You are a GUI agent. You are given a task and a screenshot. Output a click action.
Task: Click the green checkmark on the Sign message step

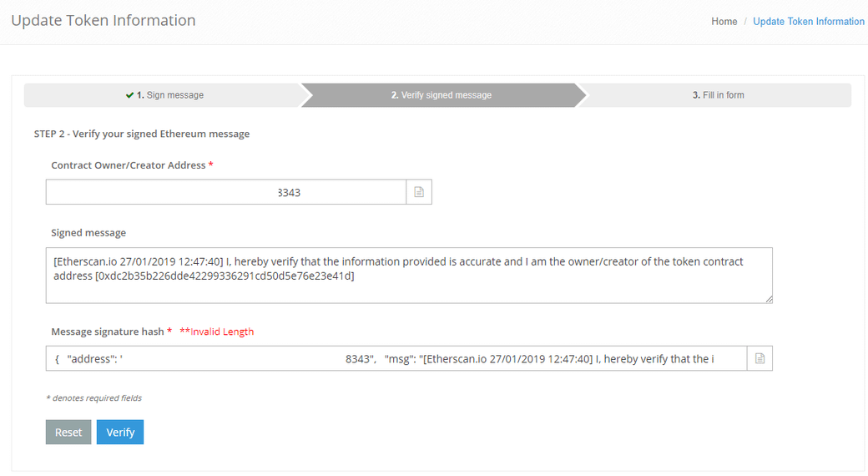[129, 95]
